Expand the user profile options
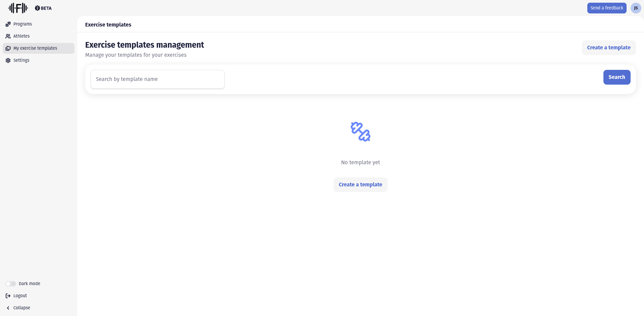644x316 pixels. (636, 8)
